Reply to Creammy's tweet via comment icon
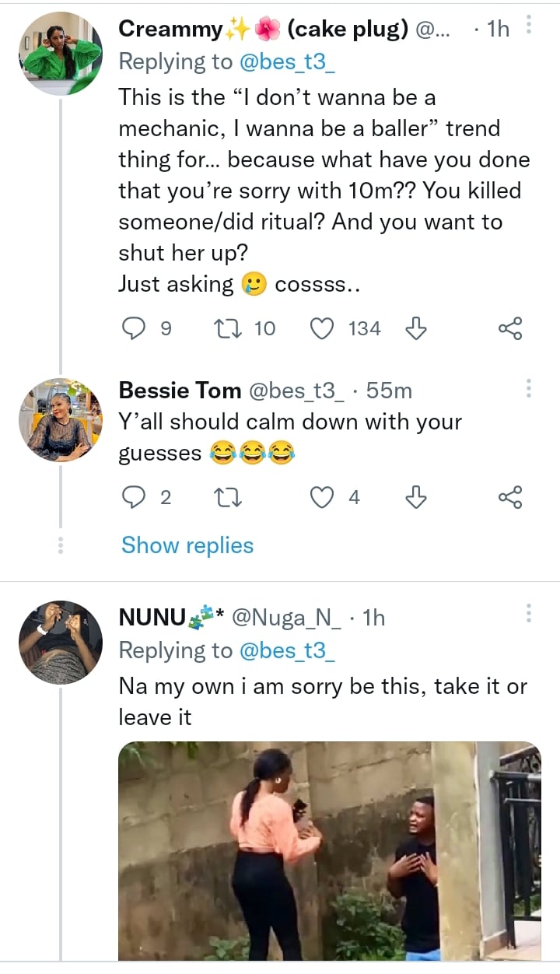 (x=135, y=329)
